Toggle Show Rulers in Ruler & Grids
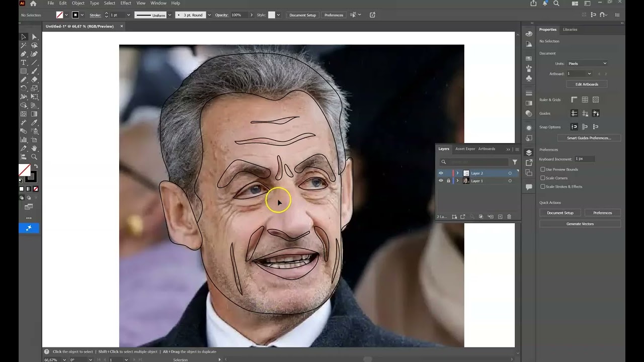 (x=574, y=100)
